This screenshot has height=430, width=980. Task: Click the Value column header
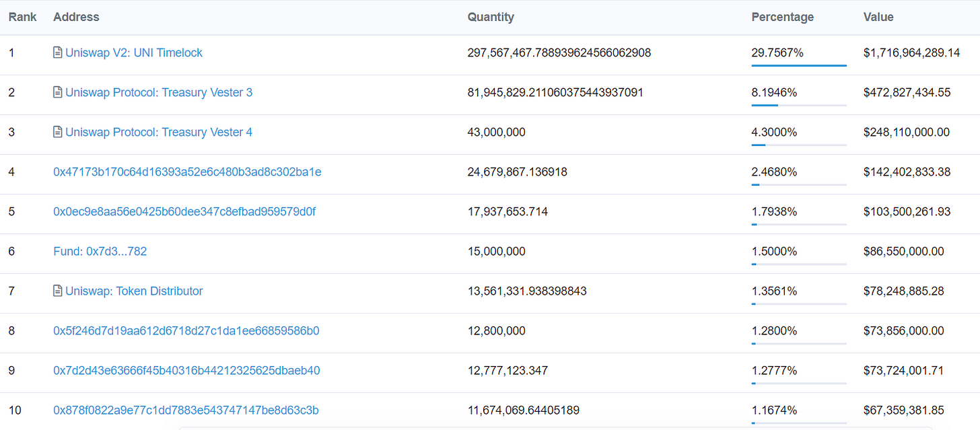click(878, 17)
